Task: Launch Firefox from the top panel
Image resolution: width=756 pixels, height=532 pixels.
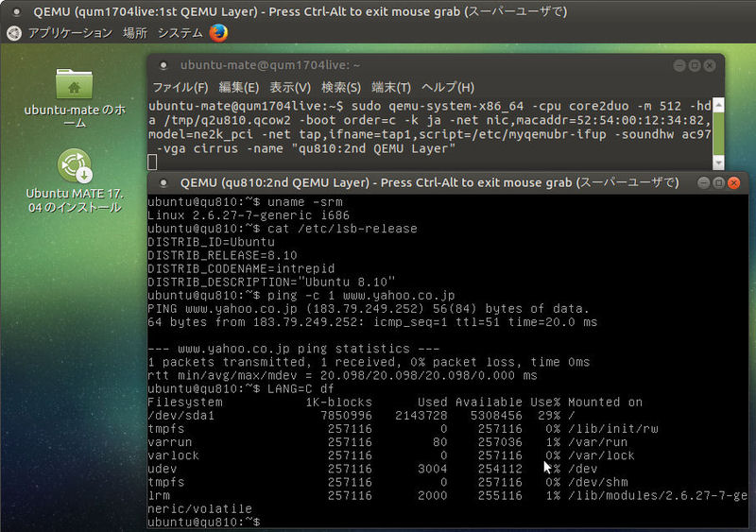Action: 218,33
